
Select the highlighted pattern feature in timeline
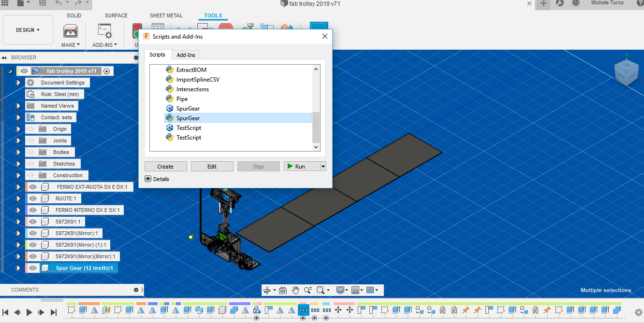click(x=304, y=310)
